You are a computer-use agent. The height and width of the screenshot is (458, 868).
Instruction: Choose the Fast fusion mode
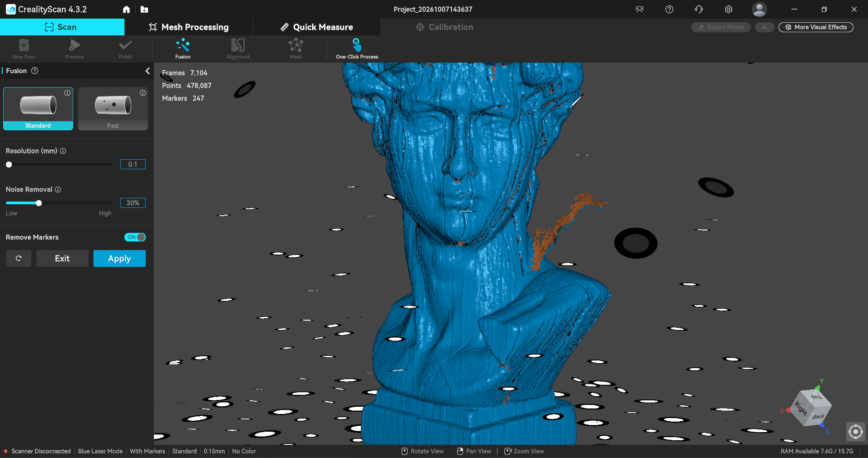pyautogui.click(x=113, y=109)
